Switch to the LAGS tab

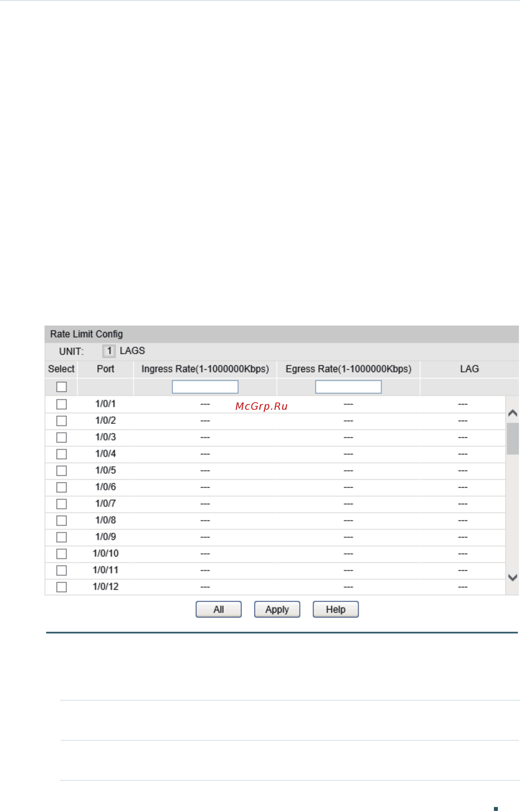(132, 351)
